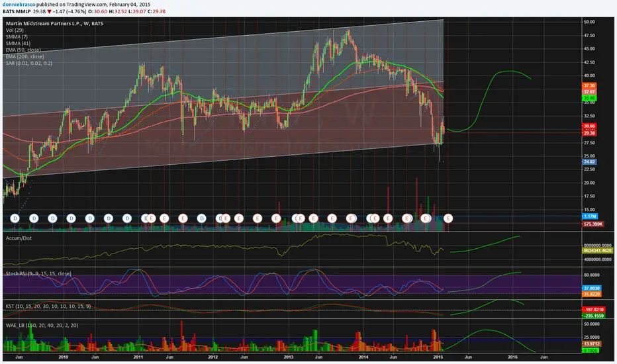617x364 pixels.
Task: Click the green 35.86 price tag
Action: 589,98
